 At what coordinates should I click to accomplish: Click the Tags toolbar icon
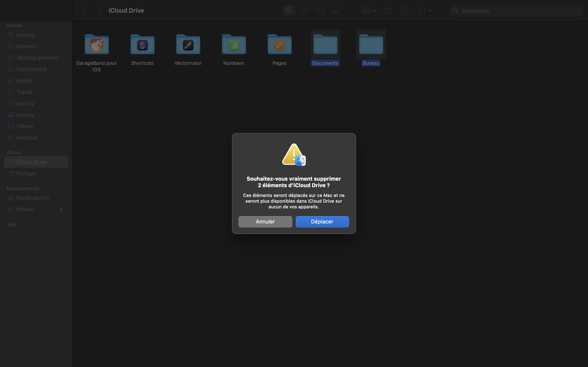point(404,10)
